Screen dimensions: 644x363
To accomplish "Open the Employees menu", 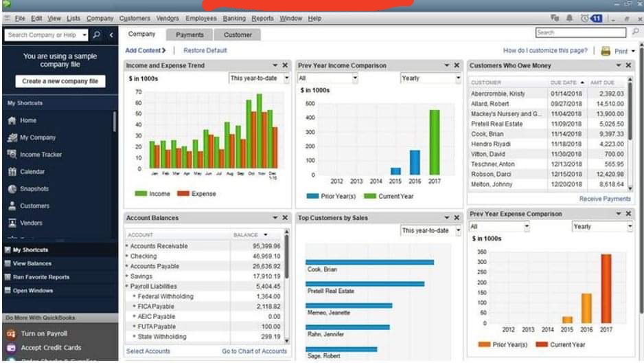I will pyautogui.click(x=201, y=19).
